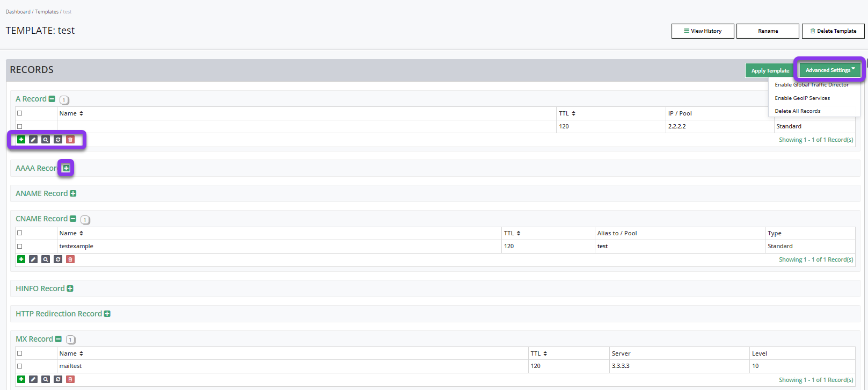Click the CNAME Record count badge
Screen dimensions: 868x390
[85, 220]
